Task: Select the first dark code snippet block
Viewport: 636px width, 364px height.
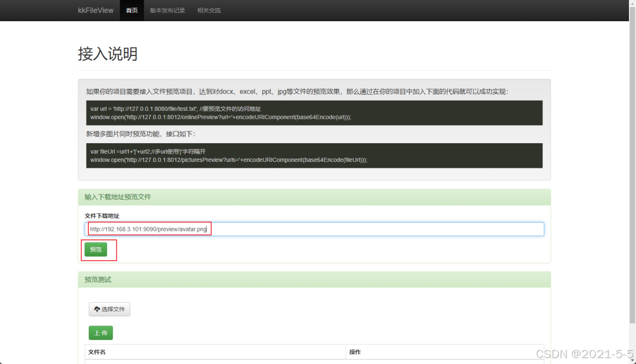Action: [x=315, y=113]
